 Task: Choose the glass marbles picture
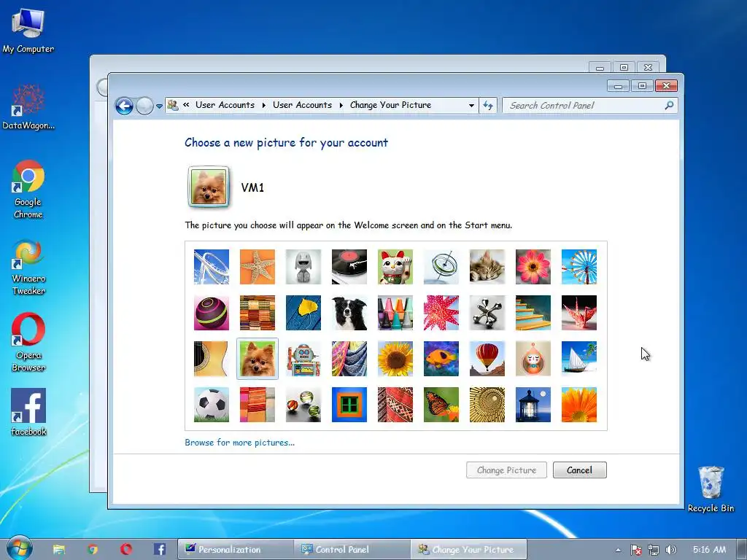303,405
